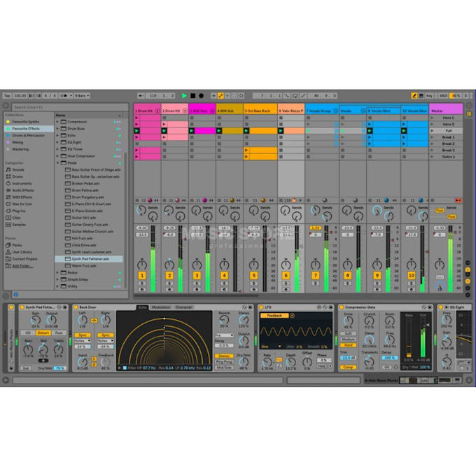Click the Tap tempo button

(x=6, y=95)
